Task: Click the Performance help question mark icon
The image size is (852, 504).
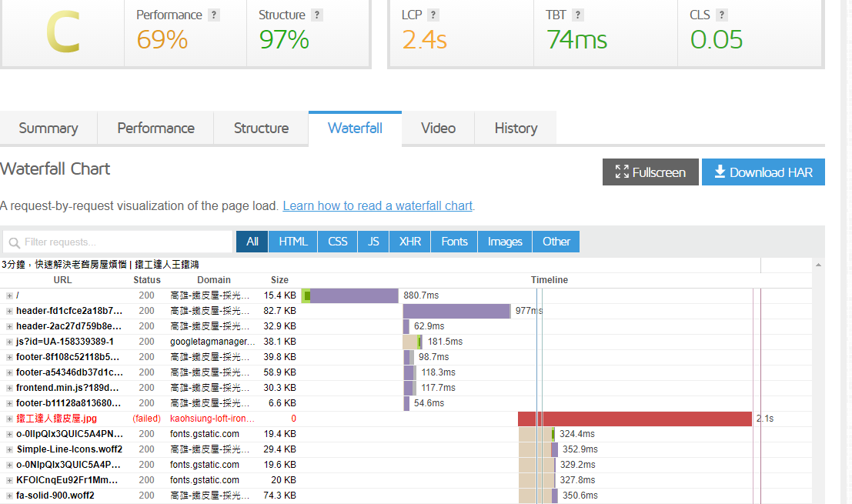Action: pyautogui.click(x=214, y=15)
